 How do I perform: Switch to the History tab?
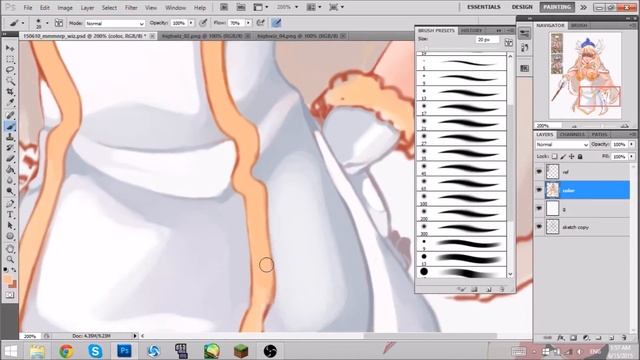point(471,31)
